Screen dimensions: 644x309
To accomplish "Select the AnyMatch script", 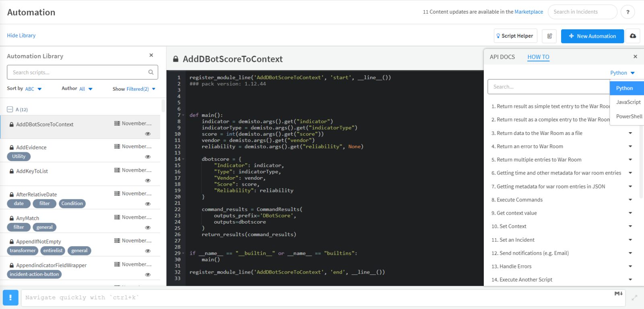I will (x=28, y=218).
